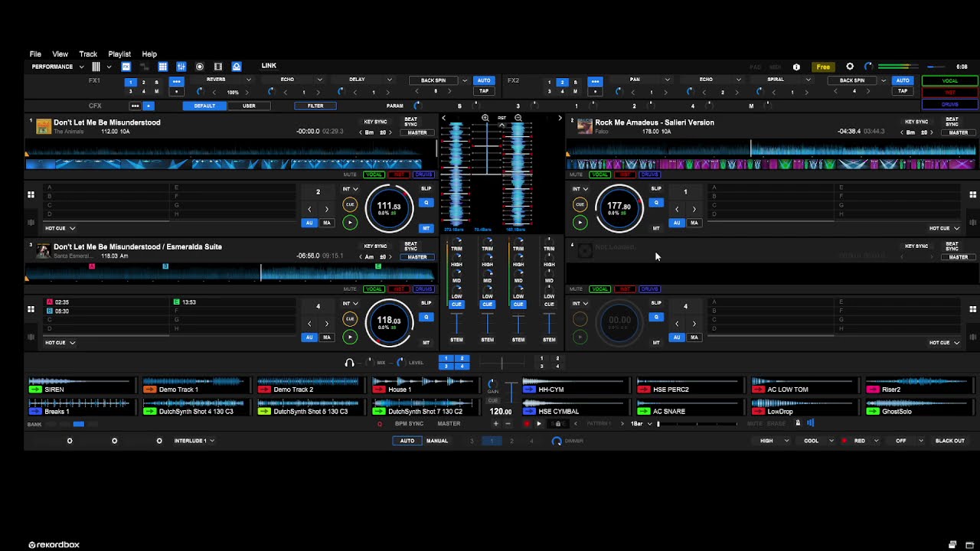
Task: Open the REVERB effect dropdown in FX1
Action: pos(248,80)
